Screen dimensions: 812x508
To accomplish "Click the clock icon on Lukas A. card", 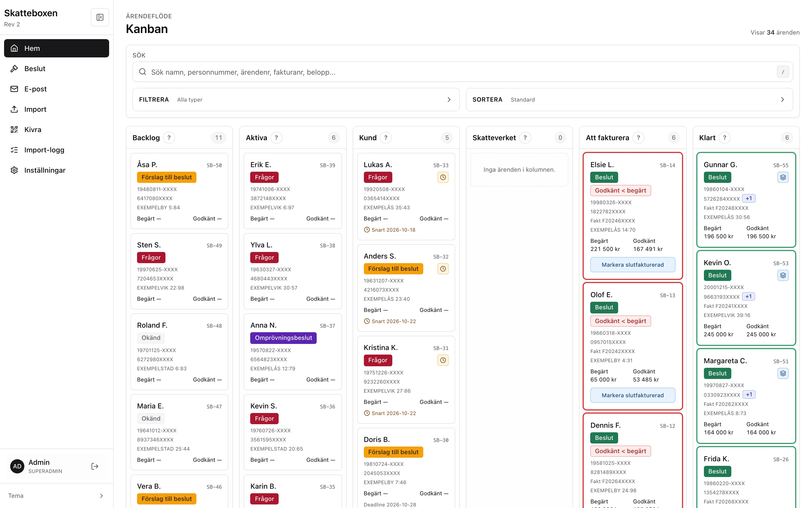I will (443, 177).
